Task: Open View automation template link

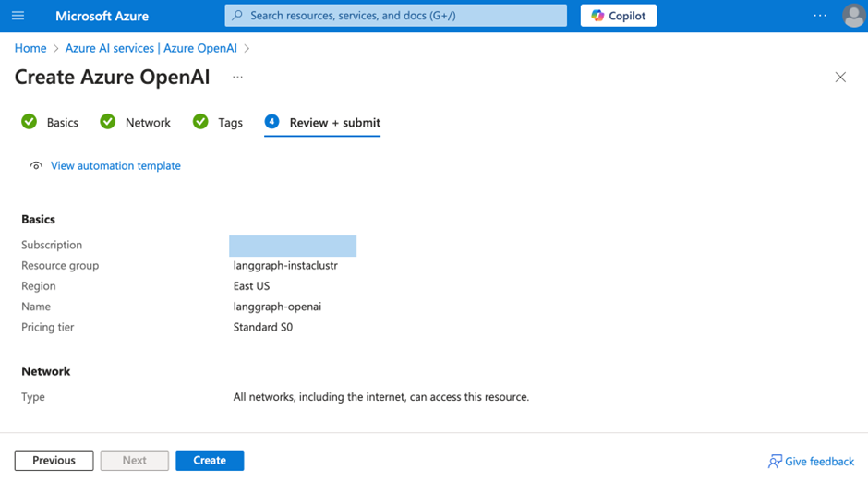Action: pyautogui.click(x=115, y=165)
